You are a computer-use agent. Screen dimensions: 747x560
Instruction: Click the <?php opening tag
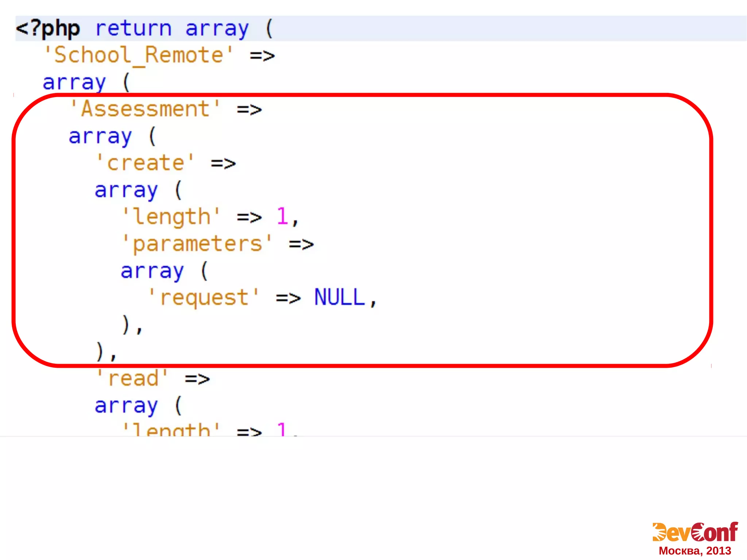point(48,28)
